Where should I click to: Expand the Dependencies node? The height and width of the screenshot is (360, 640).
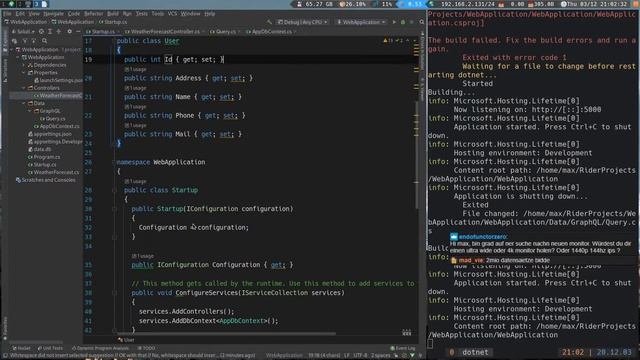coord(24,65)
